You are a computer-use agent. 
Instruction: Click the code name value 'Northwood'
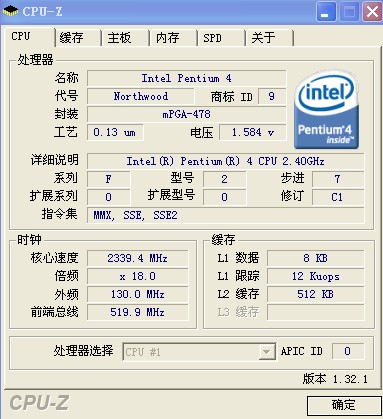[141, 96]
